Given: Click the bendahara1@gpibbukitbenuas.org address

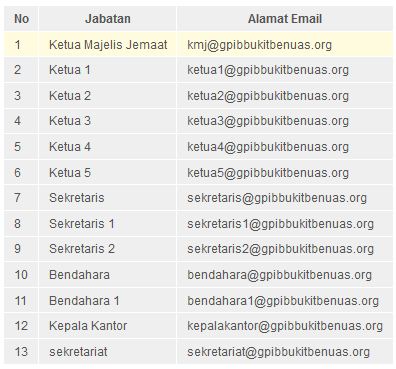Looking at the screenshot, I should pyautogui.click(x=283, y=301).
